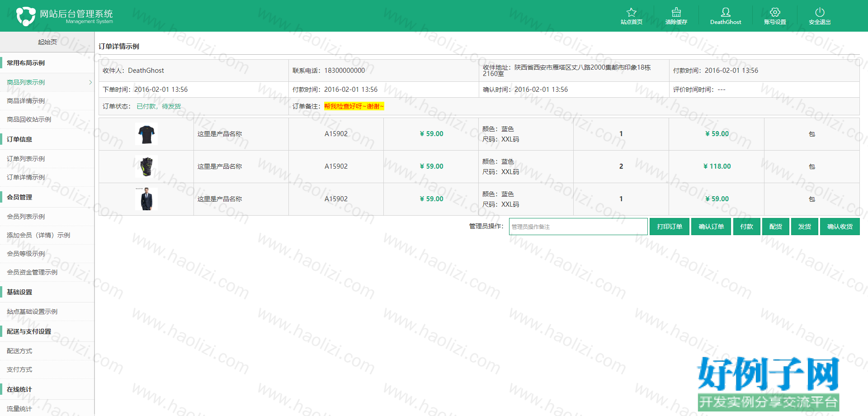Click the 确认订单 button
This screenshot has width=868, height=416.
pos(711,227)
